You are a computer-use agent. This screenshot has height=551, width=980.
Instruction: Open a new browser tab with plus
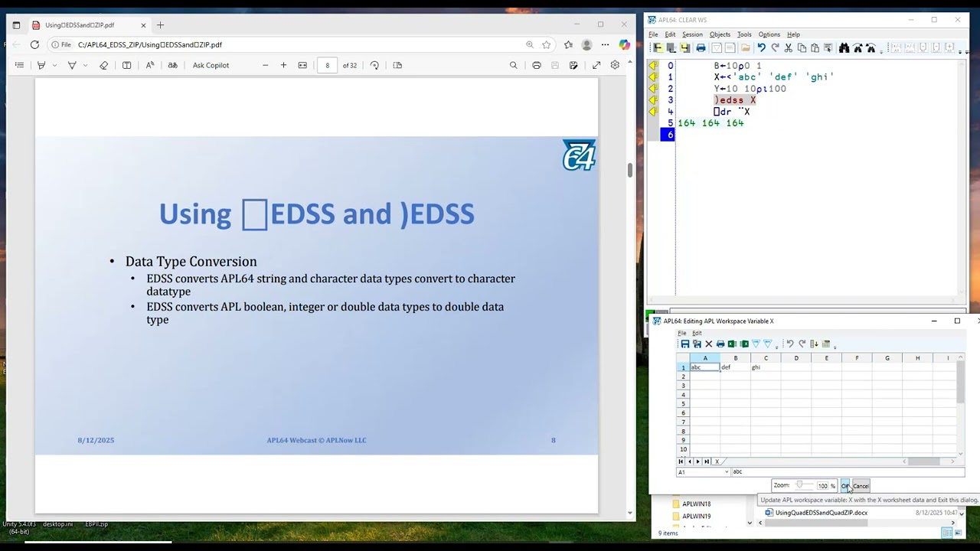[x=160, y=24]
